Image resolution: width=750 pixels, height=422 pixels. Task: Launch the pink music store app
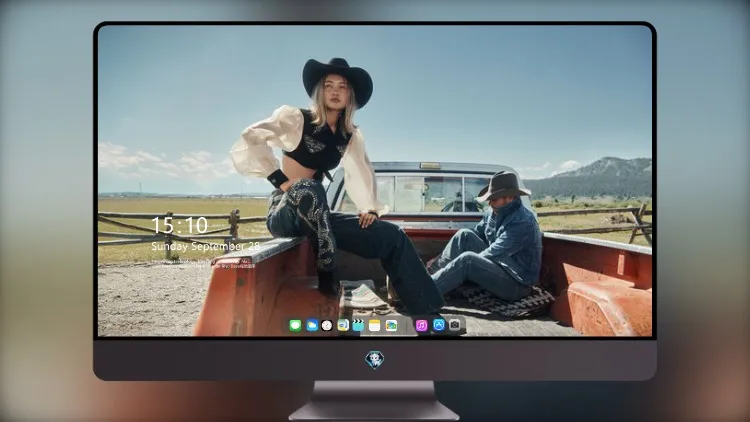tap(421, 326)
